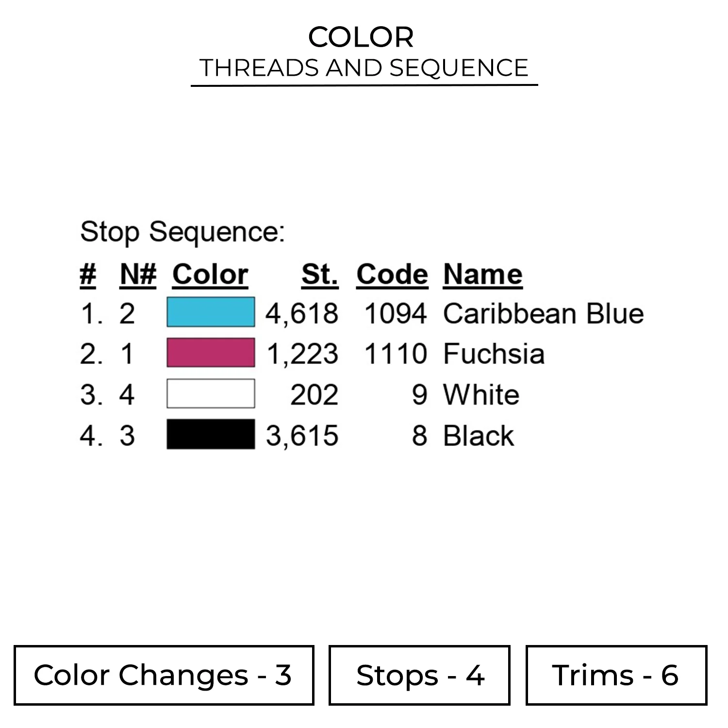728x728 pixels.
Task: Click the Color Changes - 3 box
Action: point(164,675)
